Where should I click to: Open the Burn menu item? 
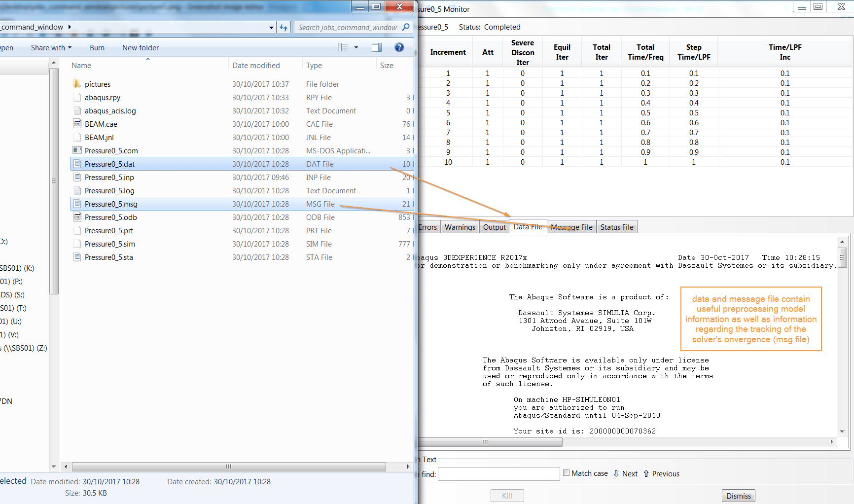pyautogui.click(x=97, y=47)
